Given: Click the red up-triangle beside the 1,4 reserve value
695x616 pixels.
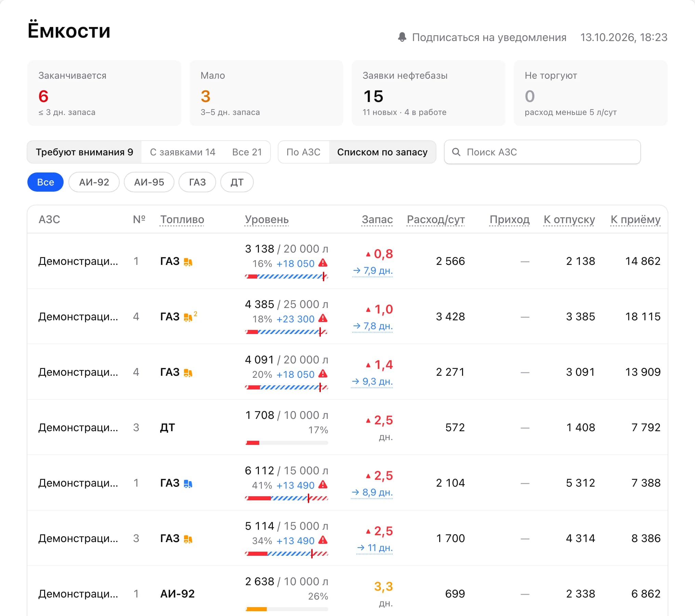Looking at the screenshot, I should click(x=368, y=365).
